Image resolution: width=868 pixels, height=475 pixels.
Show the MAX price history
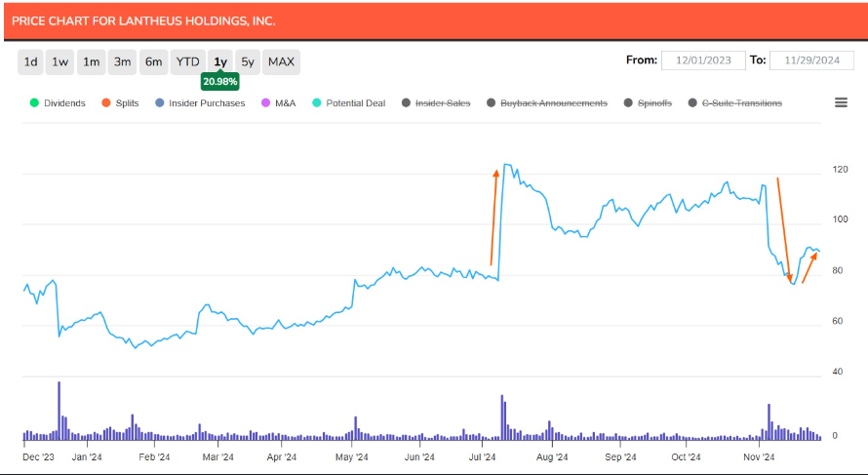(x=281, y=62)
